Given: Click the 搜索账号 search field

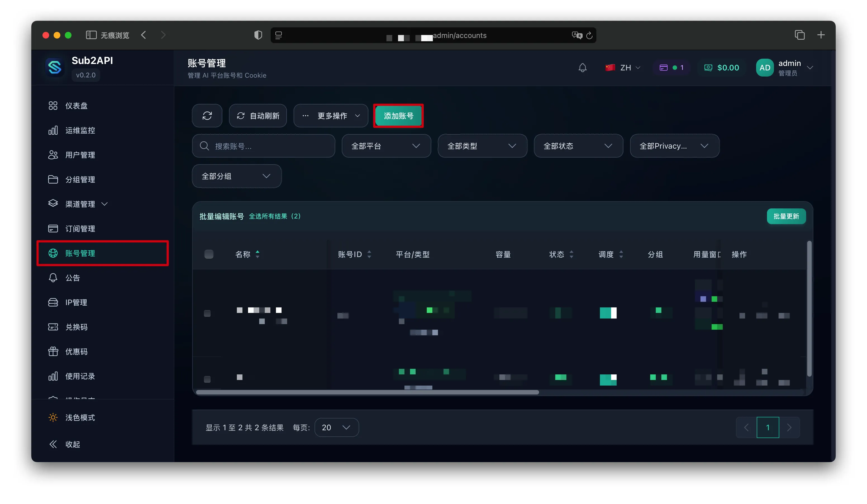Looking at the screenshot, I should point(263,146).
